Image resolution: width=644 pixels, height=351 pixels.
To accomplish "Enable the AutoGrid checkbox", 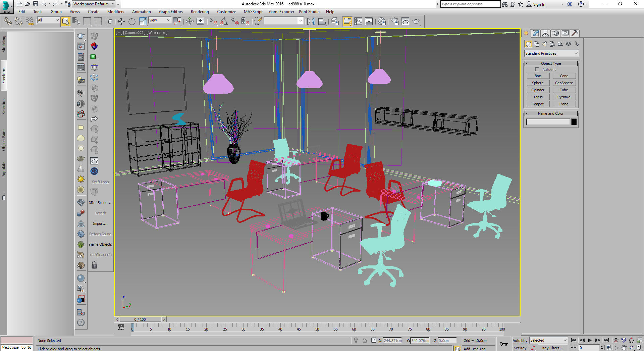I will (x=537, y=69).
